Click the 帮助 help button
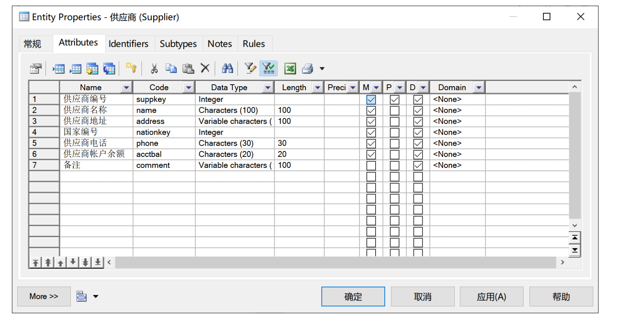This screenshot has height=320, width=644. click(561, 296)
